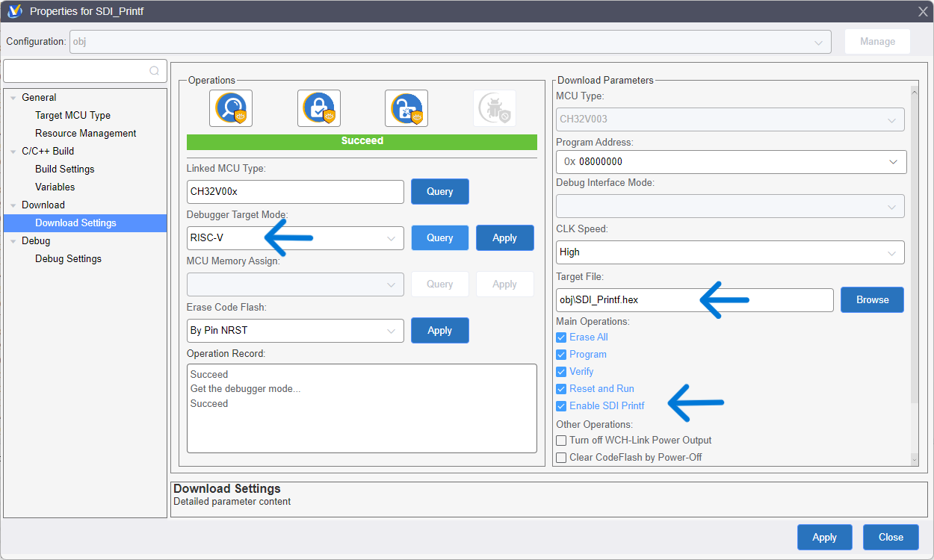The image size is (934, 560).
Task: Disable the Enable SDI Printf option
Action: tap(562, 406)
